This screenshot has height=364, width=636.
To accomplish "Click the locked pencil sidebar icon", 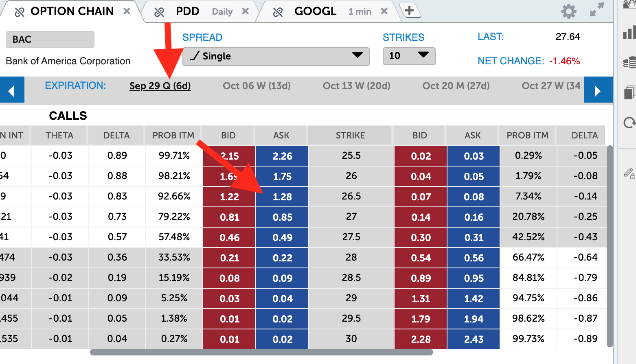I will (629, 173).
